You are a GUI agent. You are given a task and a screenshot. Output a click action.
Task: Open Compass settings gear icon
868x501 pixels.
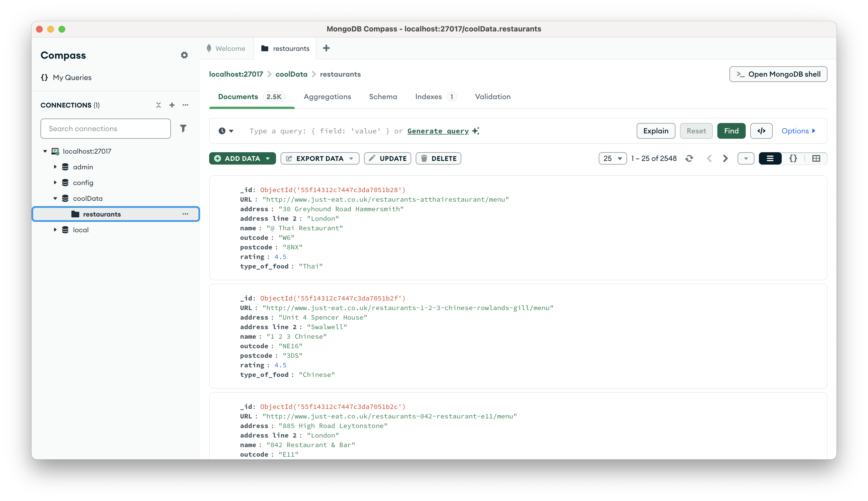[184, 55]
